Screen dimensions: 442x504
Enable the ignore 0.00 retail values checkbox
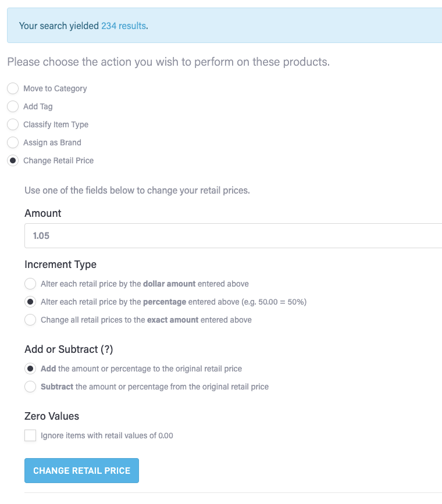pos(30,435)
